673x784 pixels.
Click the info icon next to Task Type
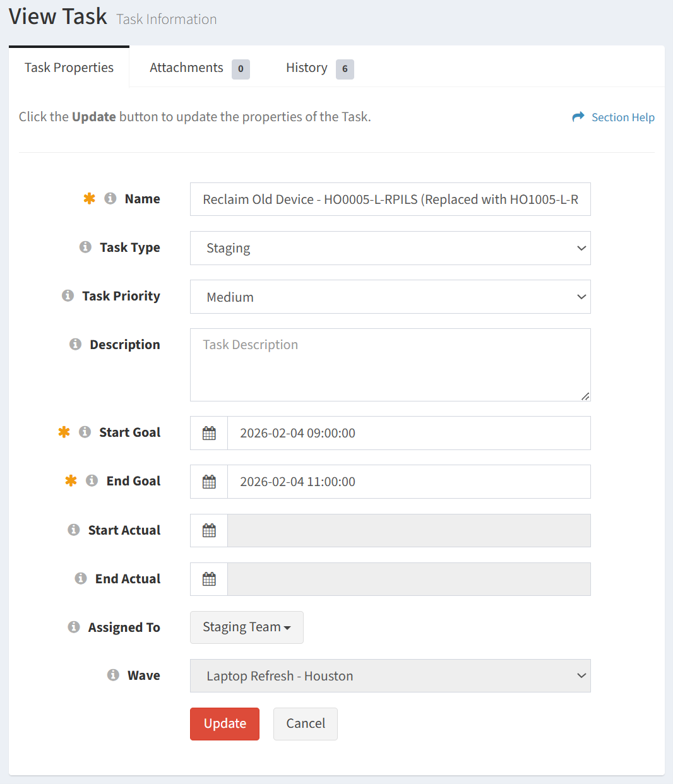click(x=85, y=247)
